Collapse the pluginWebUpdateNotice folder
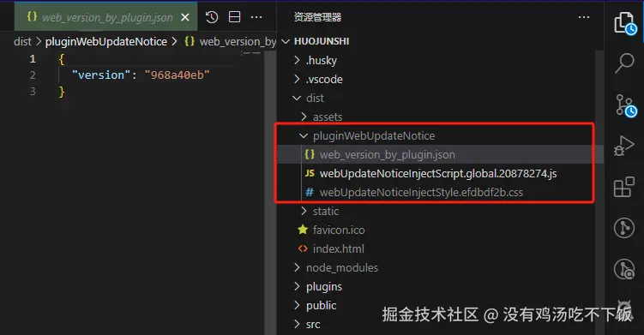Viewport: 644px width, 335px height. (x=304, y=136)
